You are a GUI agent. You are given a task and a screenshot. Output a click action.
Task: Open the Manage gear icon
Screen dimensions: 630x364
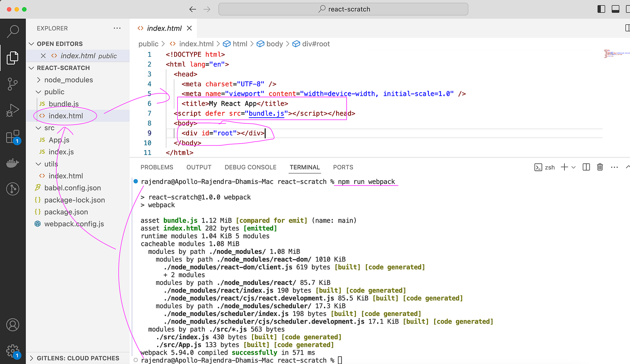[x=13, y=351]
